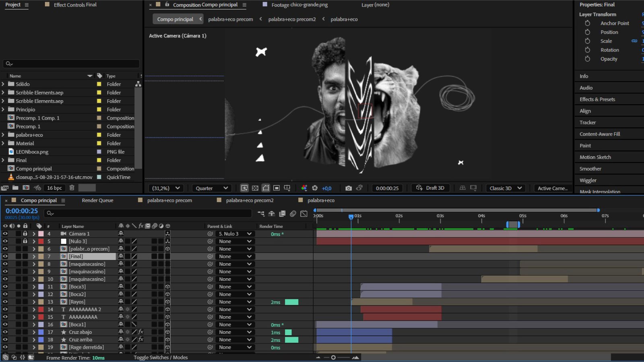Click the timeline zoom slider handle

click(333, 358)
